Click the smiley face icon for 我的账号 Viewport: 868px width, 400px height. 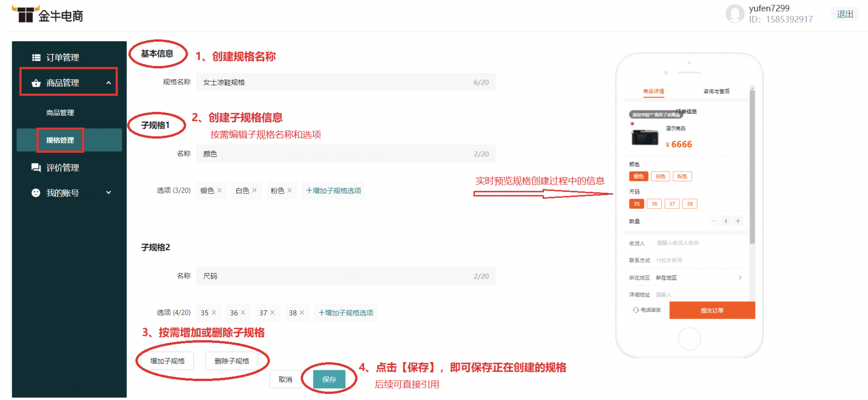coord(36,193)
